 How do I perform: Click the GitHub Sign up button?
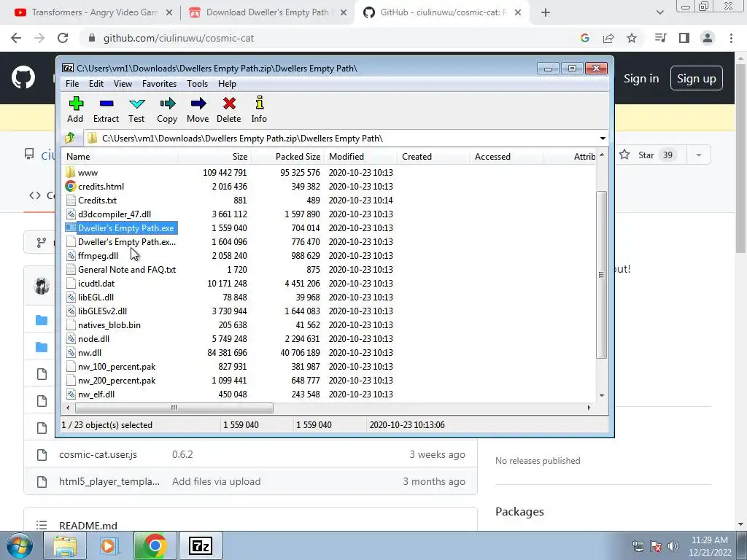click(x=697, y=79)
